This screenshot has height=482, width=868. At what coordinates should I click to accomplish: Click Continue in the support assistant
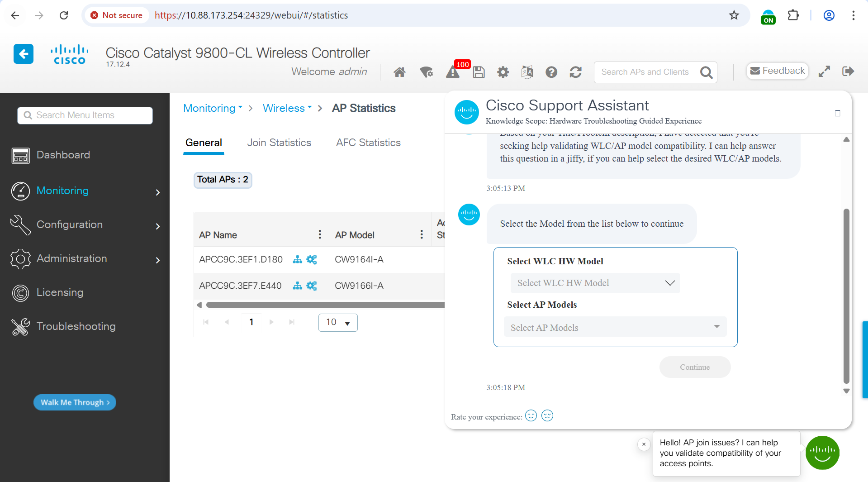click(x=695, y=367)
